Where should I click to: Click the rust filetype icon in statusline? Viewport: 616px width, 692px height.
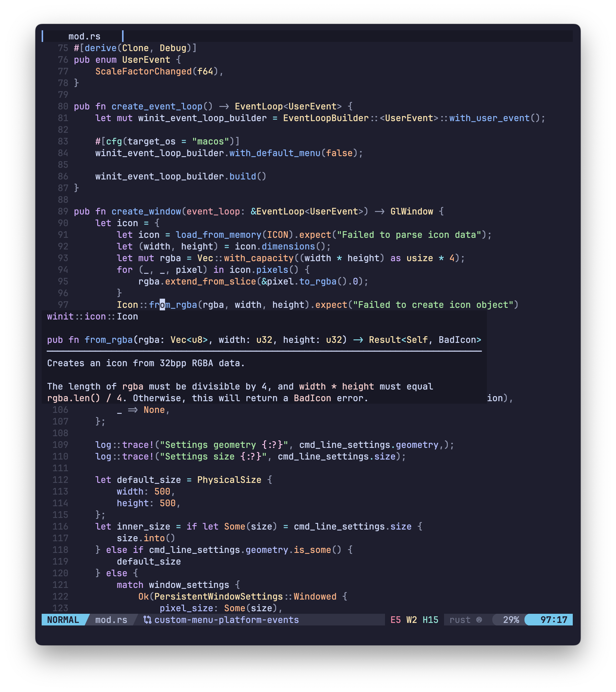coord(479,619)
